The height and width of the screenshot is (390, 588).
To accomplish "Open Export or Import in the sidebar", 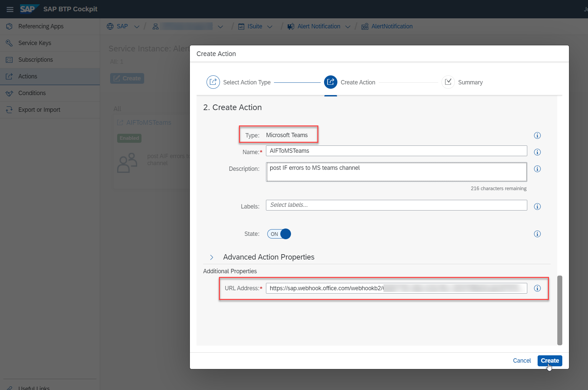I will 39,109.
